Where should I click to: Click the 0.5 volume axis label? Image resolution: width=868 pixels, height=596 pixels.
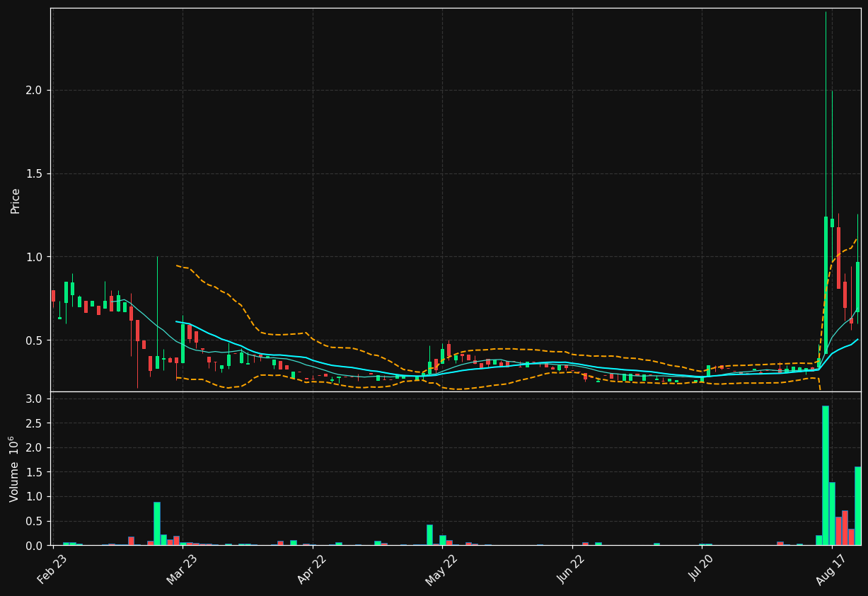[x=34, y=522]
